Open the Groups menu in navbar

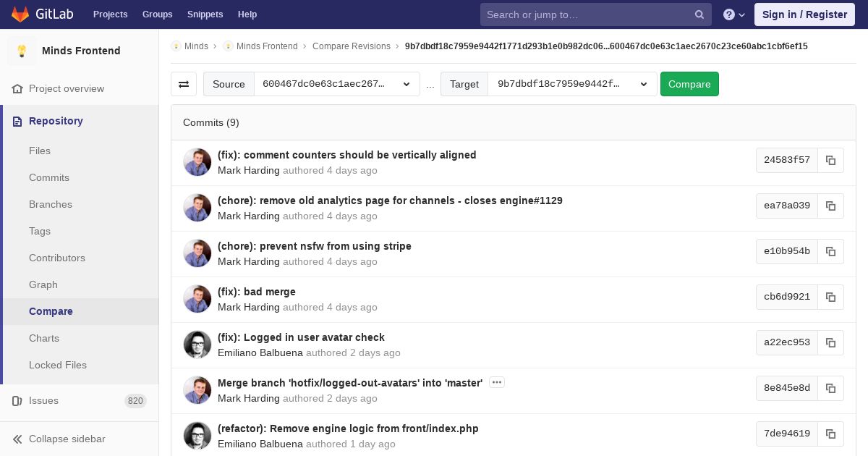(157, 14)
